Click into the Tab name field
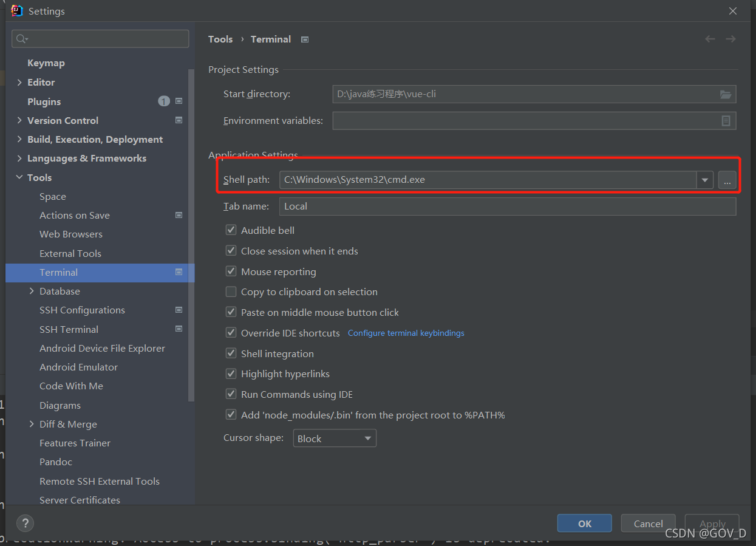Image resolution: width=756 pixels, height=546 pixels. click(x=508, y=206)
